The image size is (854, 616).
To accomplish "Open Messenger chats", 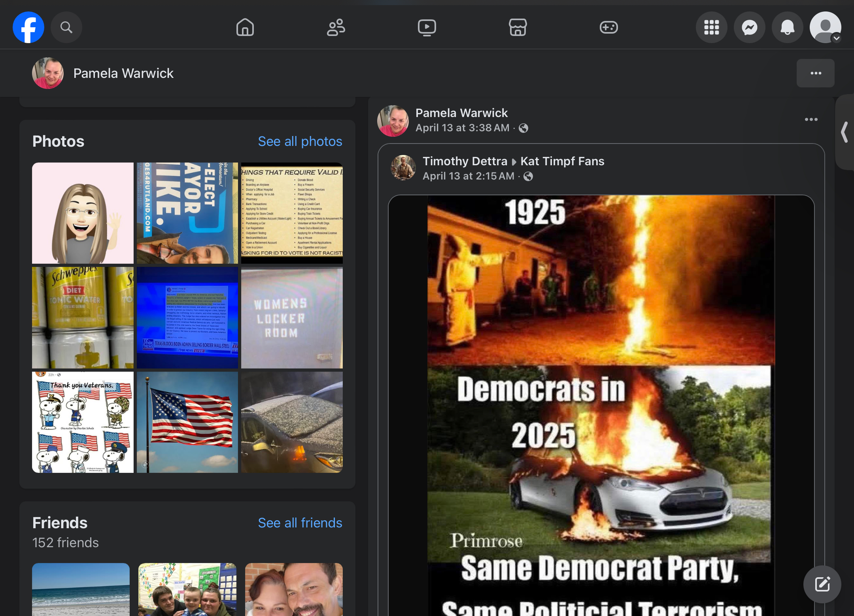I will [x=750, y=27].
